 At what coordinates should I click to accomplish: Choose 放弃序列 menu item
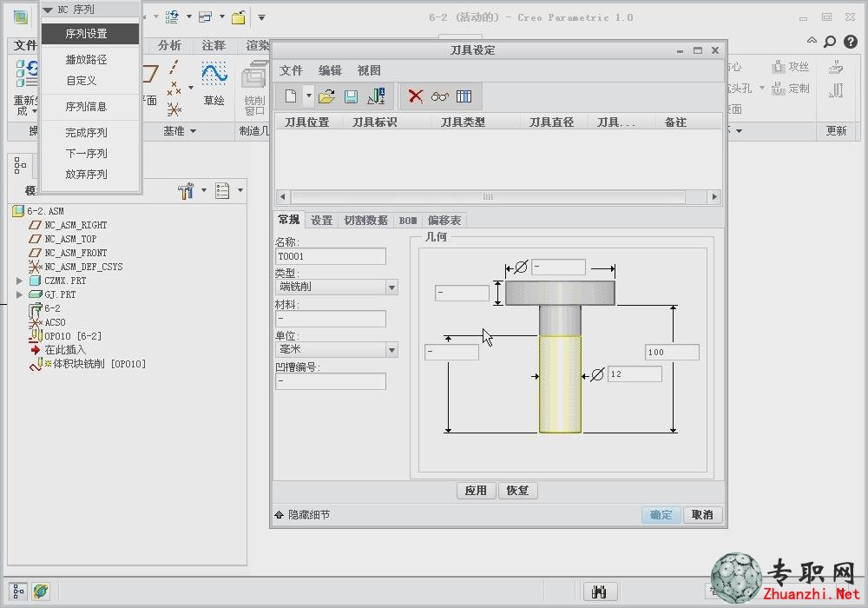point(86,175)
